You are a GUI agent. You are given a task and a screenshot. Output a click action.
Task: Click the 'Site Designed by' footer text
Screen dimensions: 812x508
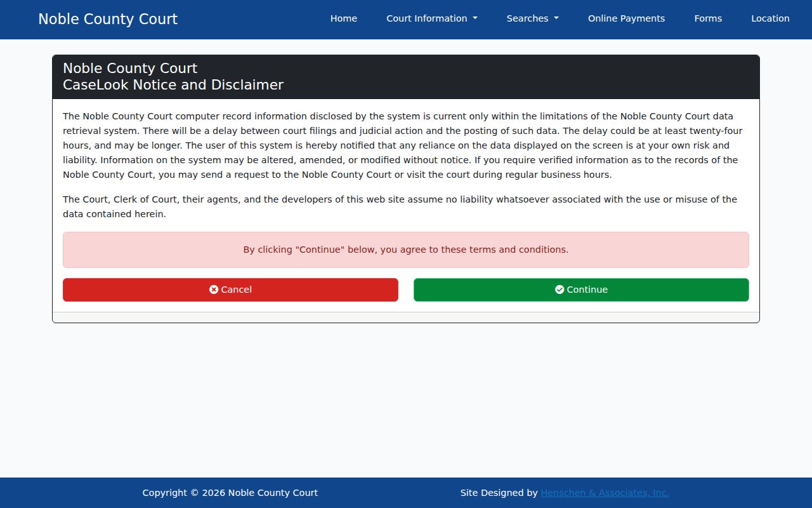click(x=499, y=493)
